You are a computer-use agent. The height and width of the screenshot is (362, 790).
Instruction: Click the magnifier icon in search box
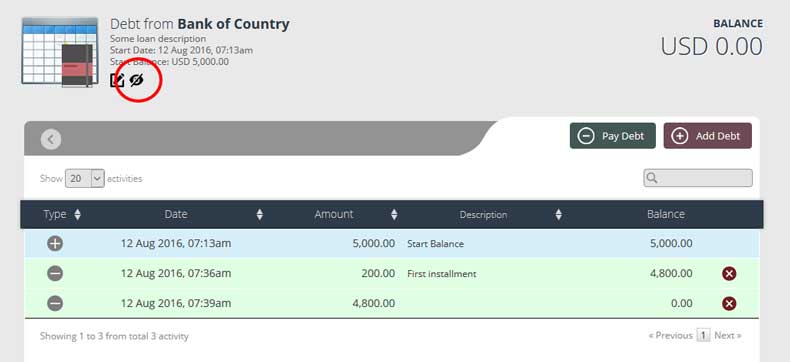point(651,178)
